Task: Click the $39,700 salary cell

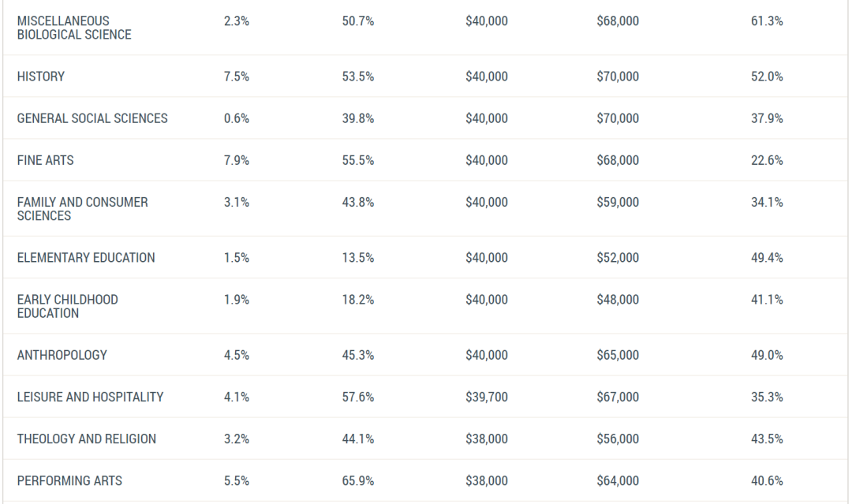Action: tap(486, 397)
